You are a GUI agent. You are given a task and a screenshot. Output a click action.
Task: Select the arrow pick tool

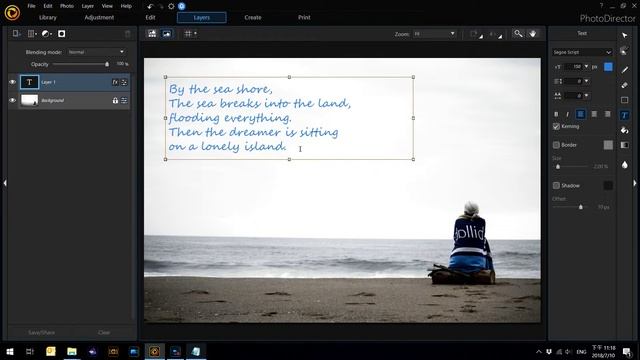(x=624, y=36)
